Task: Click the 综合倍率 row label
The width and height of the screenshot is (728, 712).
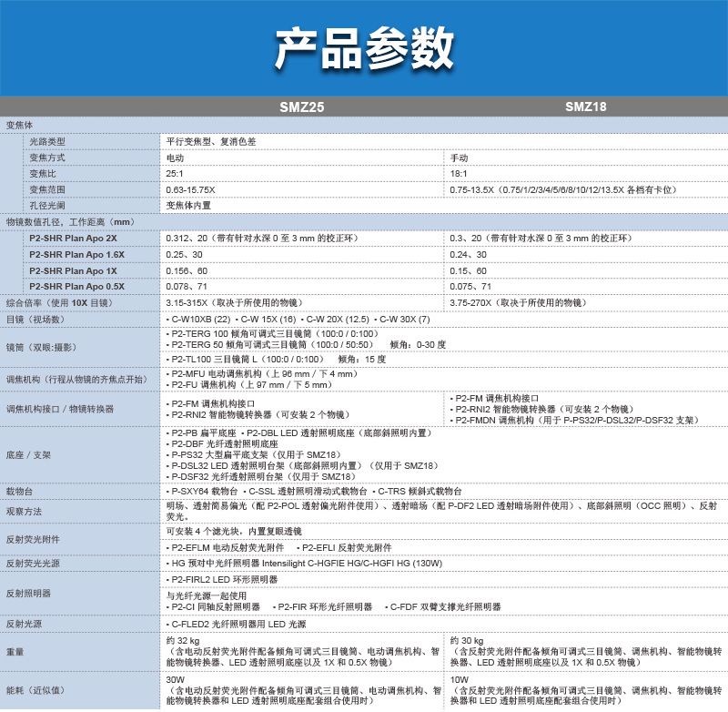Action: click(61, 302)
